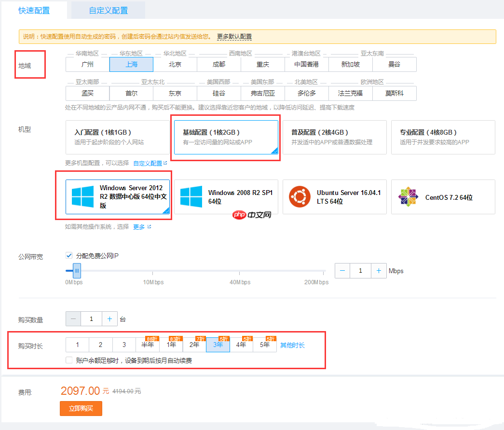Select Windows Server 2012 R2 数据中心版 text

point(133,196)
